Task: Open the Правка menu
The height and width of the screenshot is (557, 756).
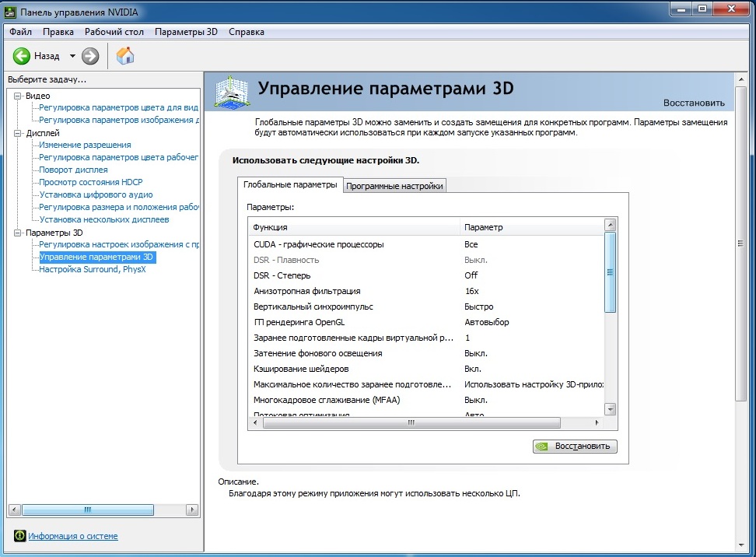Action: (x=58, y=32)
